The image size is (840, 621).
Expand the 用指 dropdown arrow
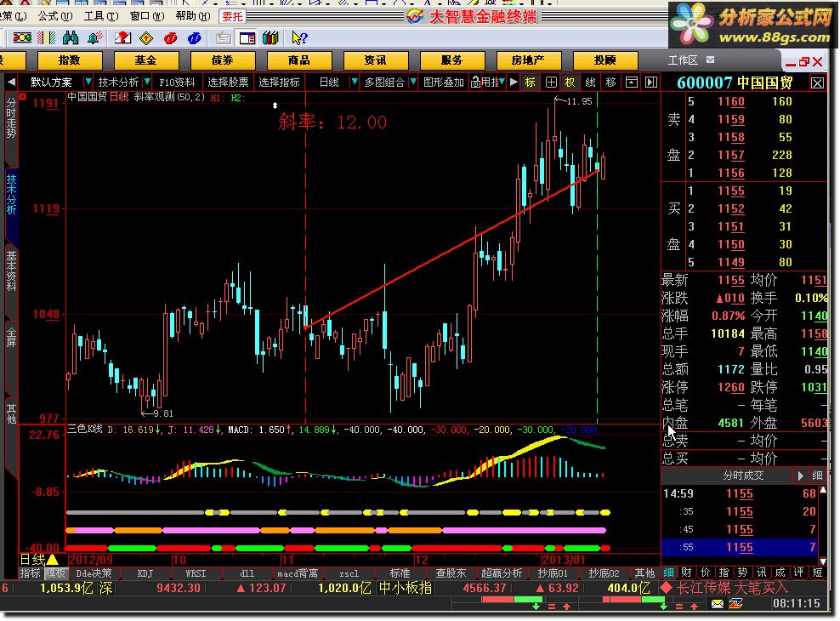point(502,82)
